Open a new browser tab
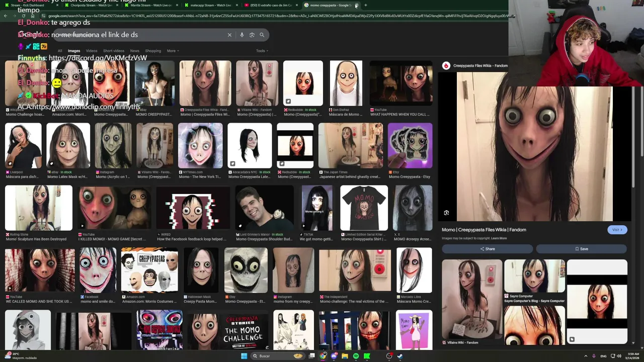Screen dimensions: 644x362 click(x=365, y=5)
